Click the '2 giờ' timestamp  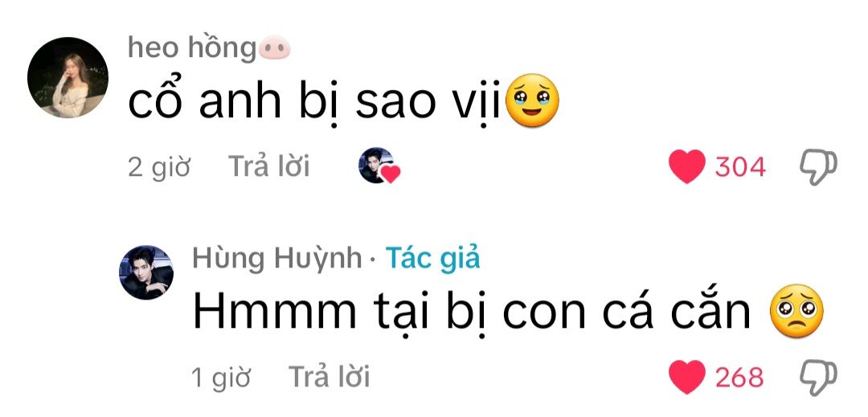click(x=159, y=167)
